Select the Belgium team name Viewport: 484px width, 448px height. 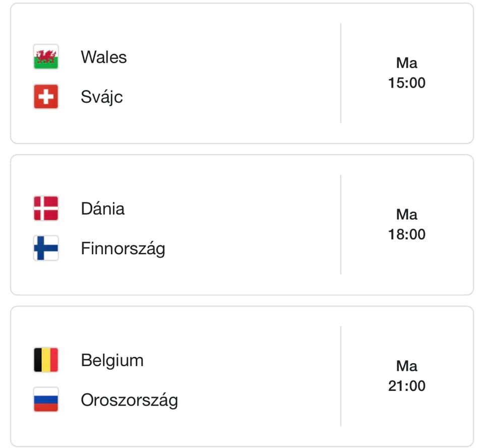tap(112, 361)
